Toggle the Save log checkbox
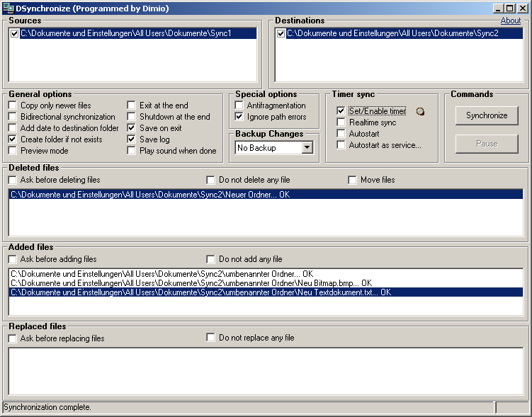532x417 pixels. (131, 139)
